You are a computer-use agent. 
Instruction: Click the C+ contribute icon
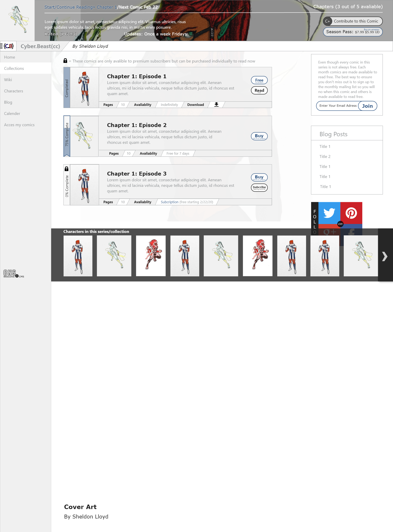point(327,21)
